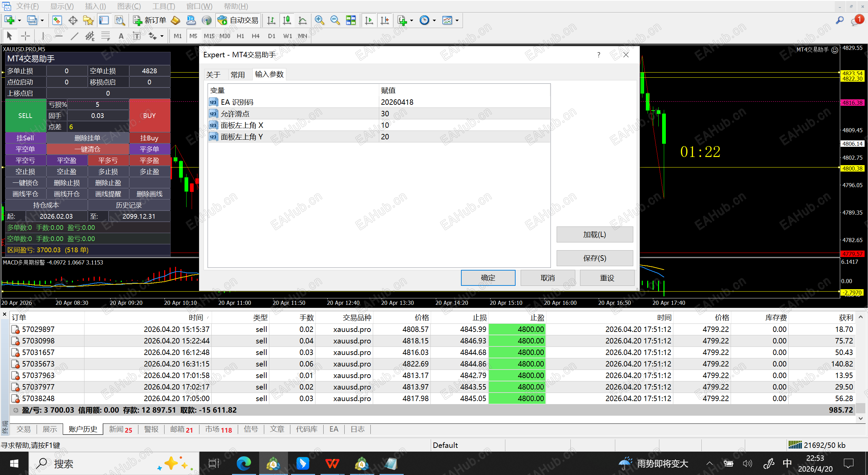Switch chart timeframe to M15
This screenshot has height=475, width=868.
[x=209, y=36]
